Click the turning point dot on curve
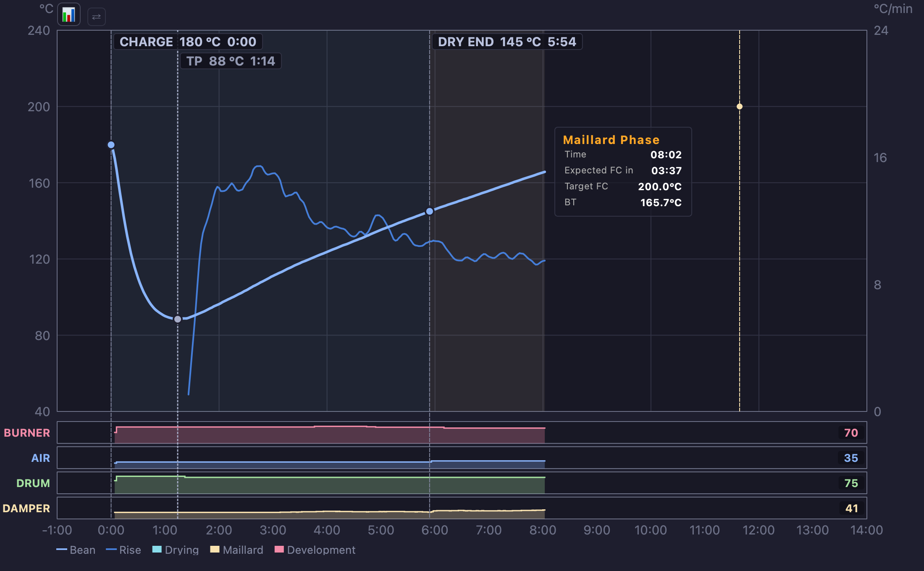 [x=178, y=319]
